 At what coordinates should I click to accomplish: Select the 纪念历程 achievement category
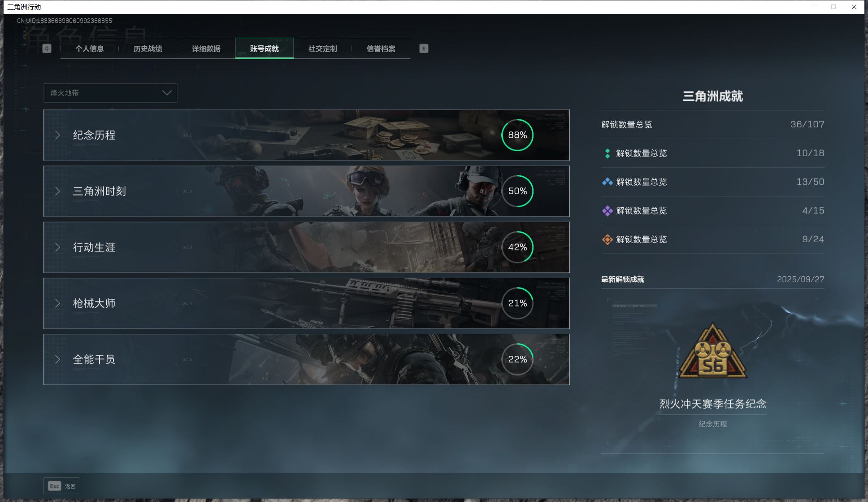tap(95, 135)
